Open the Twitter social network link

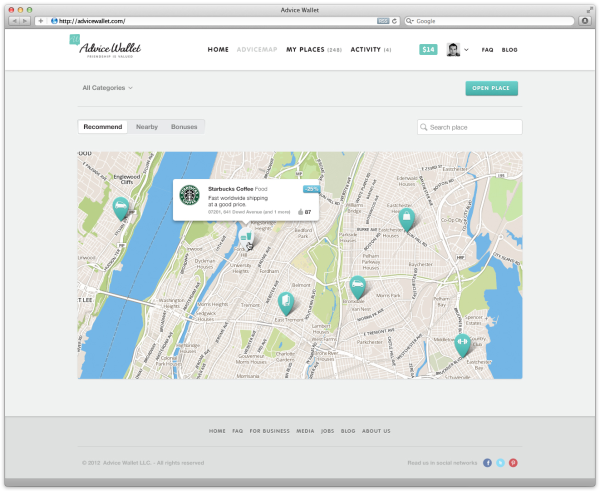500,463
